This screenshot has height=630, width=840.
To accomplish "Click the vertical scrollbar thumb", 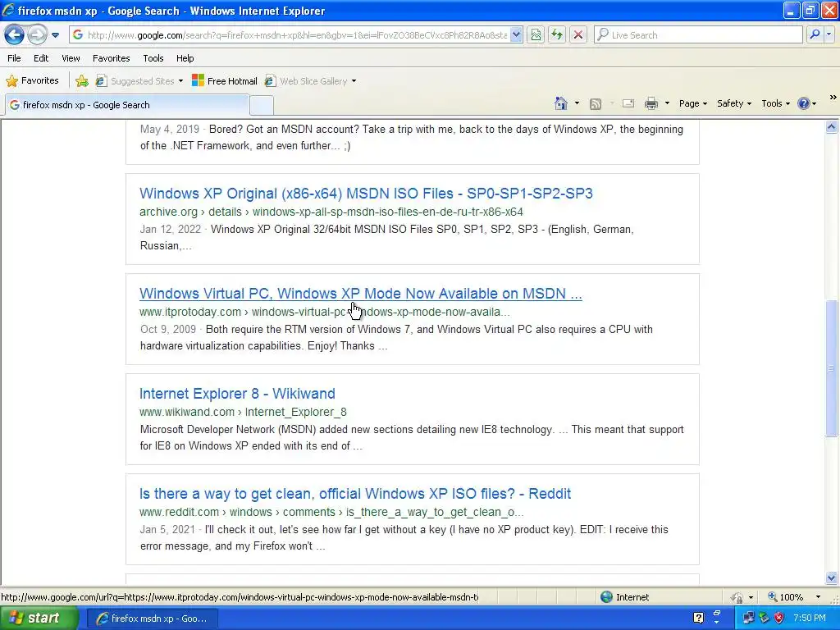I will tap(832, 368).
